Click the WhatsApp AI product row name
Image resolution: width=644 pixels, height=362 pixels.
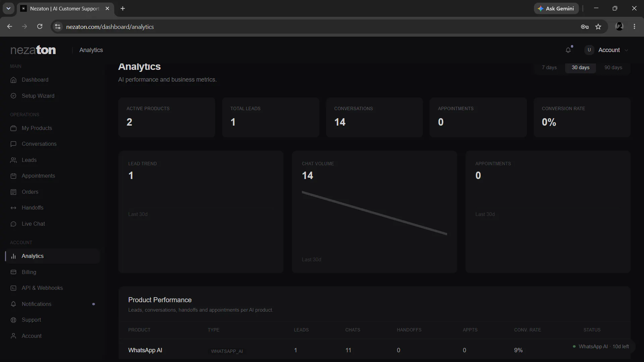(x=145, y=350)
